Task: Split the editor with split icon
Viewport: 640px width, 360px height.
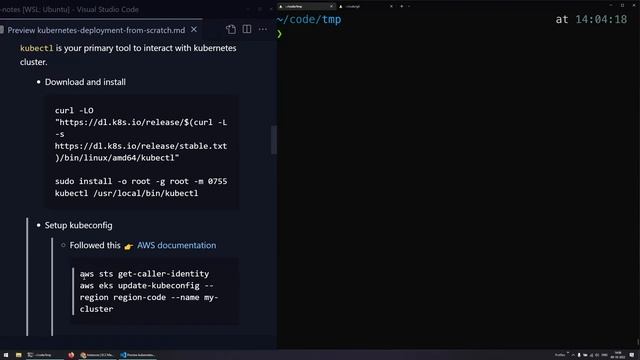Action: point(247,29)
